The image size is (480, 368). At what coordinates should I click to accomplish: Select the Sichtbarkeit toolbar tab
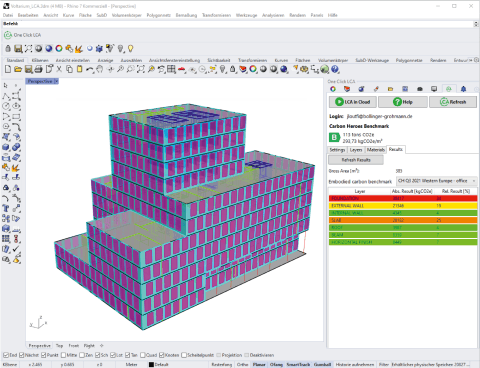pyautogui.click(x=219, y=60)
